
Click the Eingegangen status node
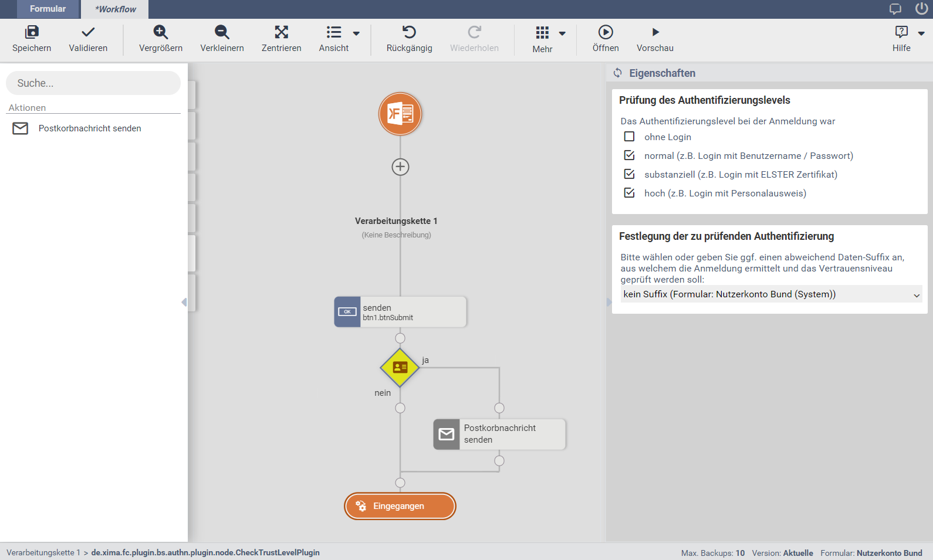pos(400,506)
